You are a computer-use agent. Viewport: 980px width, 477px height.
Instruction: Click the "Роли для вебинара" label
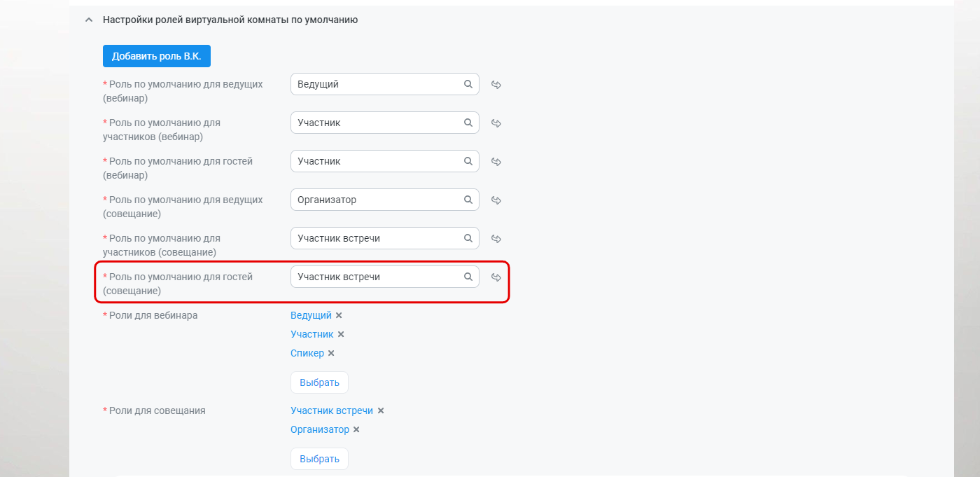(x=153, y=315)
